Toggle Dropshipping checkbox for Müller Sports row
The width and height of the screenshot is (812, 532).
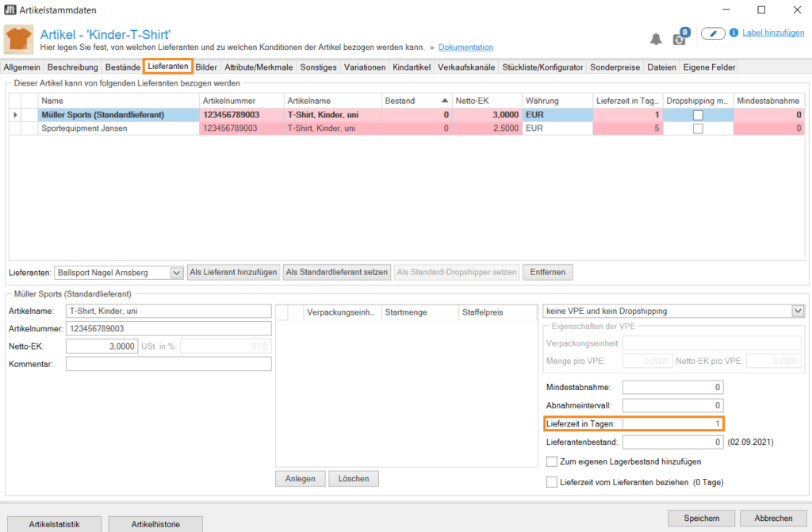(x=698, y=115)
